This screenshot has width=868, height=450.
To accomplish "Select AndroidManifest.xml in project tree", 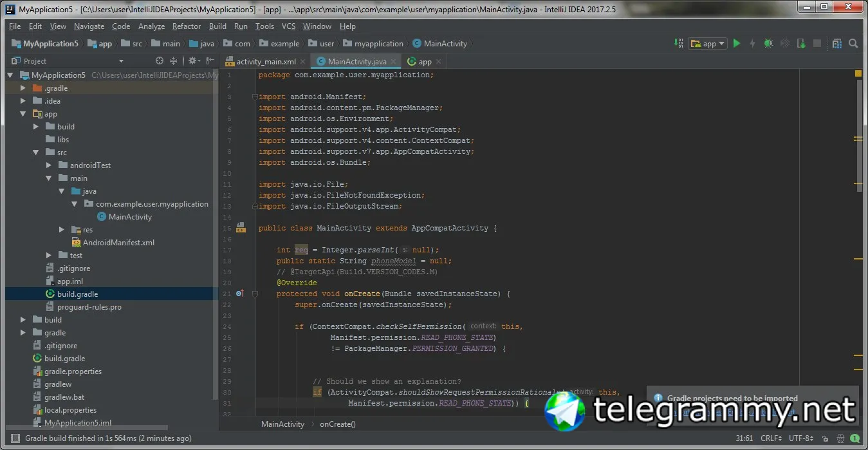I will pyautogui.click(x=113, y=243).
